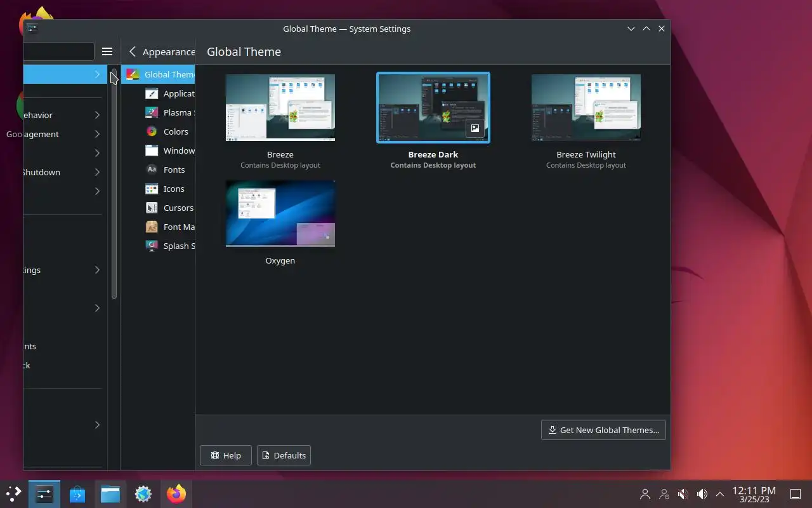812x508 pixels.
Task: Open the hamburger menu in System Settings
Action: click(107, 51)
